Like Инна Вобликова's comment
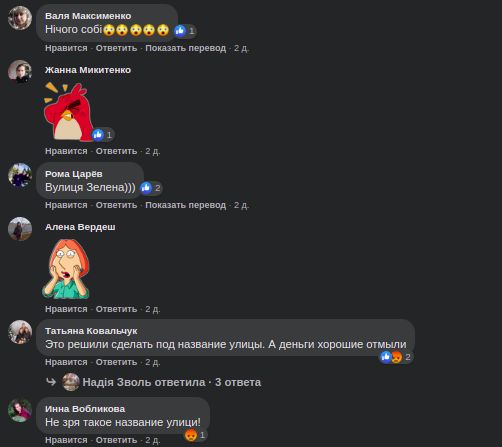 (x=66, y=440)
